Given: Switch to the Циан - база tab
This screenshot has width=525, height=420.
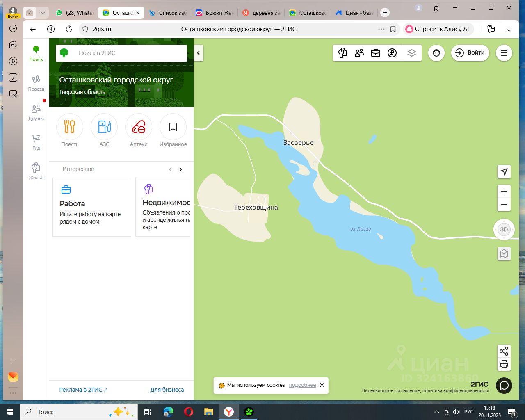Looking at the screenshot, I should click(x=354, y=13).
